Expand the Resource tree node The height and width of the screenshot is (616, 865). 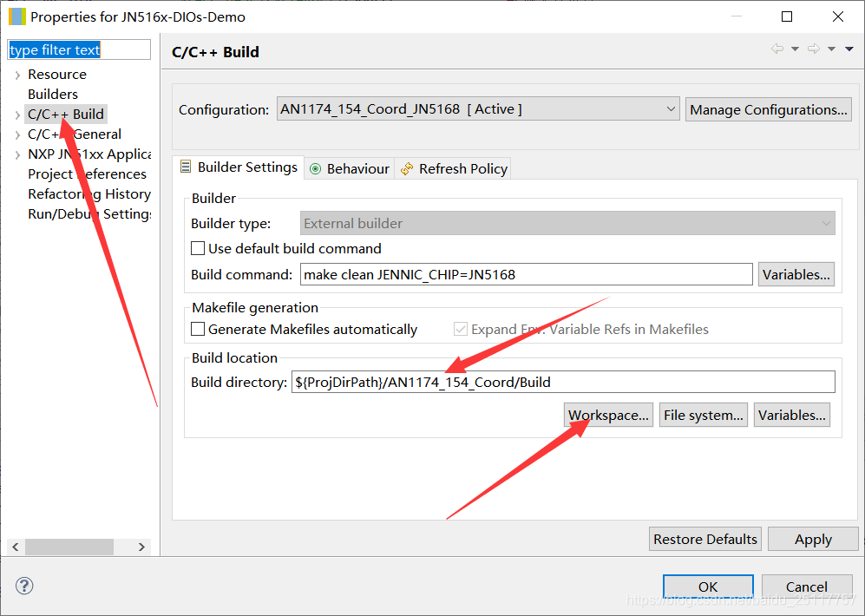click(x=17, y=75)
